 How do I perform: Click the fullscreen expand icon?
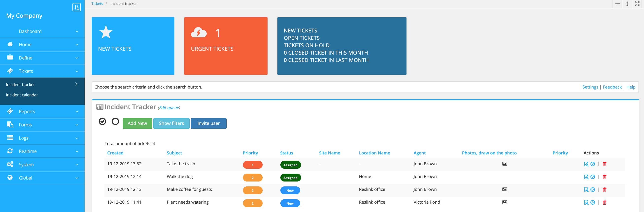click(x=637, y=4)
